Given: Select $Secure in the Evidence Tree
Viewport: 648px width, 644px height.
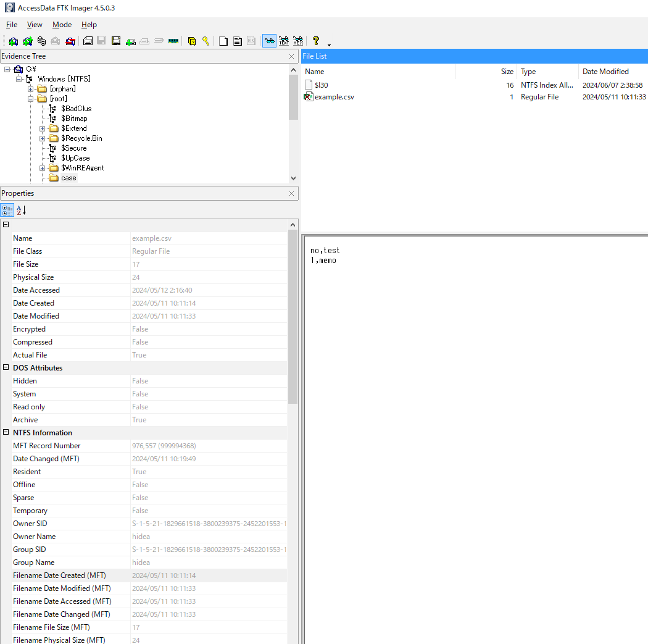Looking at the screenshot, I should pyautogui.click(x=73, y=148).
